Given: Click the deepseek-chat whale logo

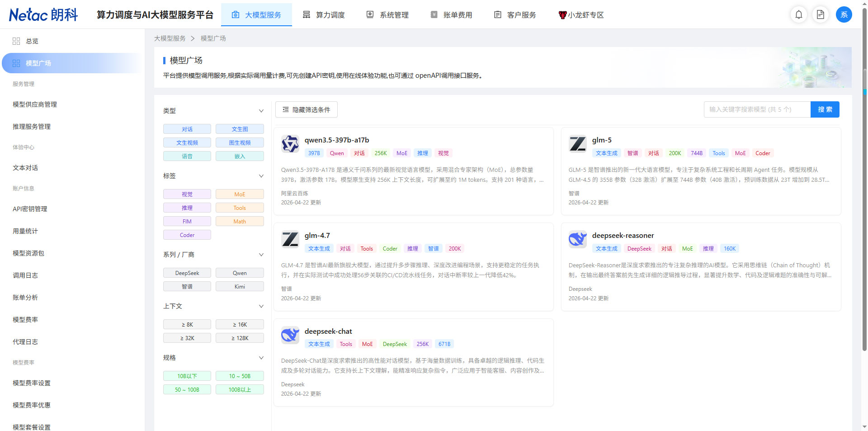Looking at the screenshot, I should click(290, 335).
